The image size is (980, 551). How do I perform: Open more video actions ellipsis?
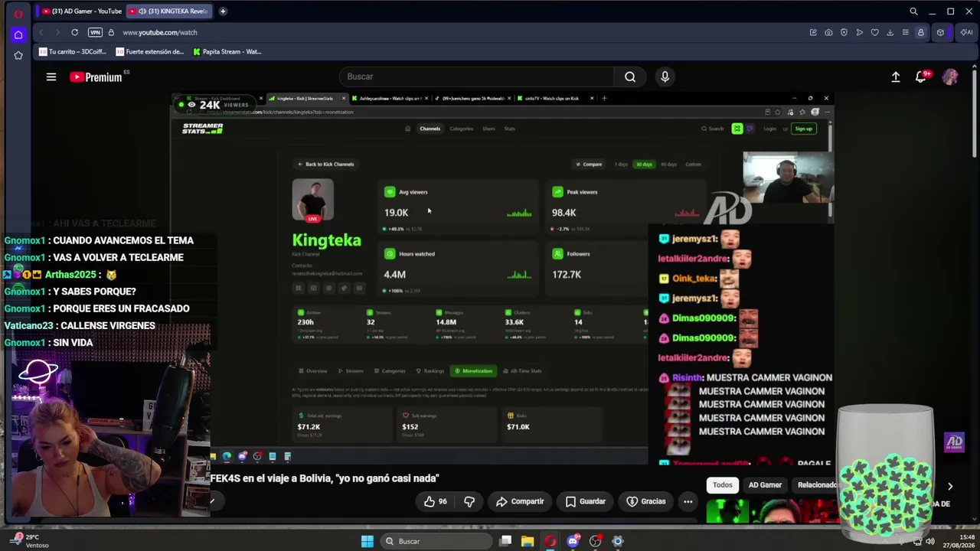tap(688, 501)
